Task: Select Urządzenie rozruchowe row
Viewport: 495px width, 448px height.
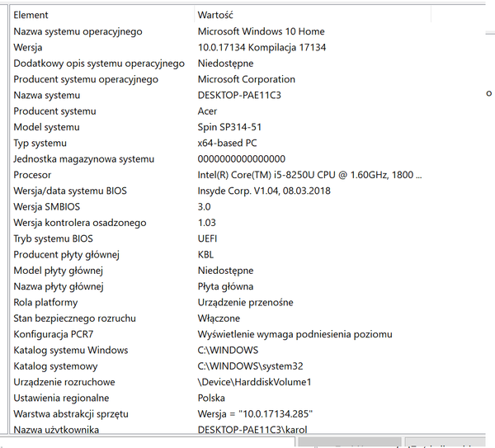Action: click(64, 382)
